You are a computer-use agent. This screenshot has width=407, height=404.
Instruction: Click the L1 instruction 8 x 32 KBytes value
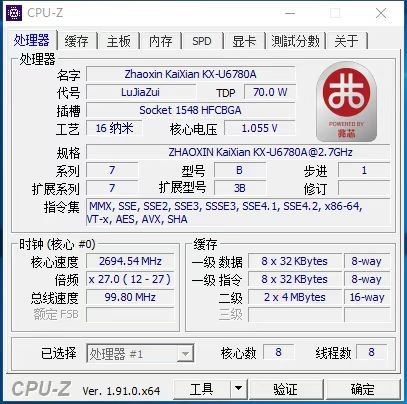(x=295, y=279)
